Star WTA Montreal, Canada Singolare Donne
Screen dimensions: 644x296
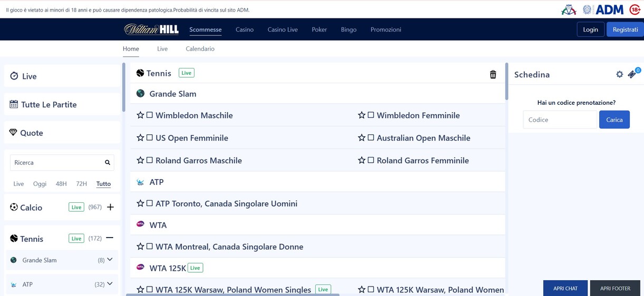click(140, 246)
